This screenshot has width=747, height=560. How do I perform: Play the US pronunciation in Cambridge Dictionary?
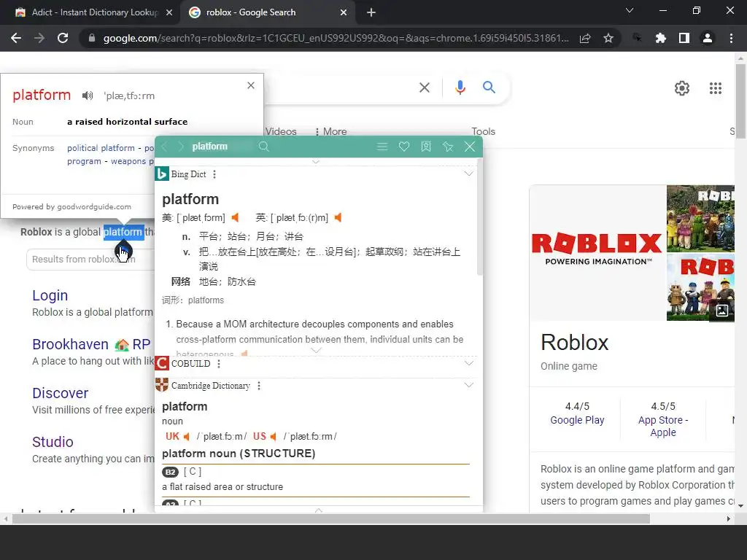pos(273,436)
